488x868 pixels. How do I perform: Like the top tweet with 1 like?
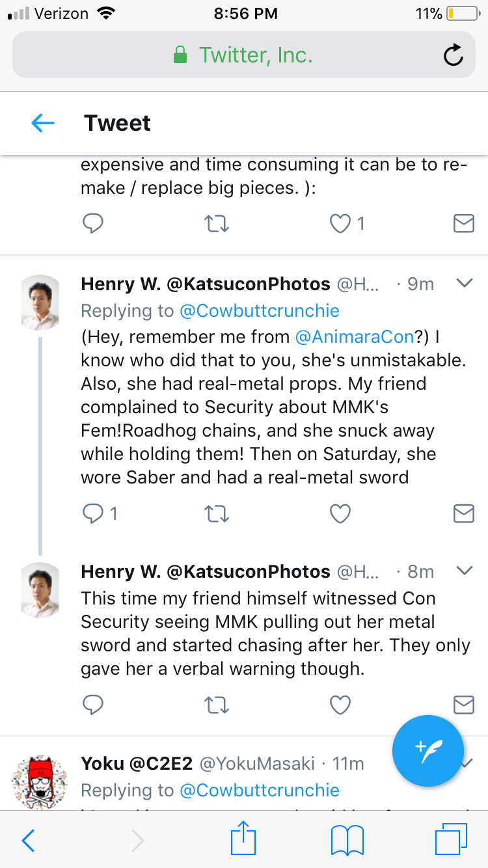(x=340, y=224)
